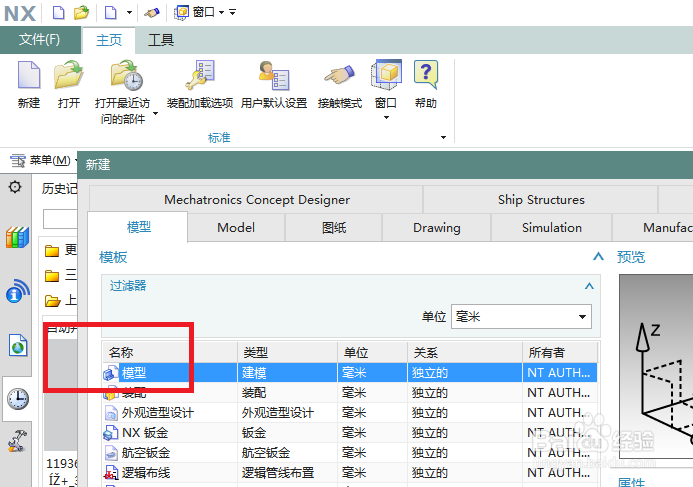Click the first folder icon in history panel
693x487 pixels.
tap(52, 251)
